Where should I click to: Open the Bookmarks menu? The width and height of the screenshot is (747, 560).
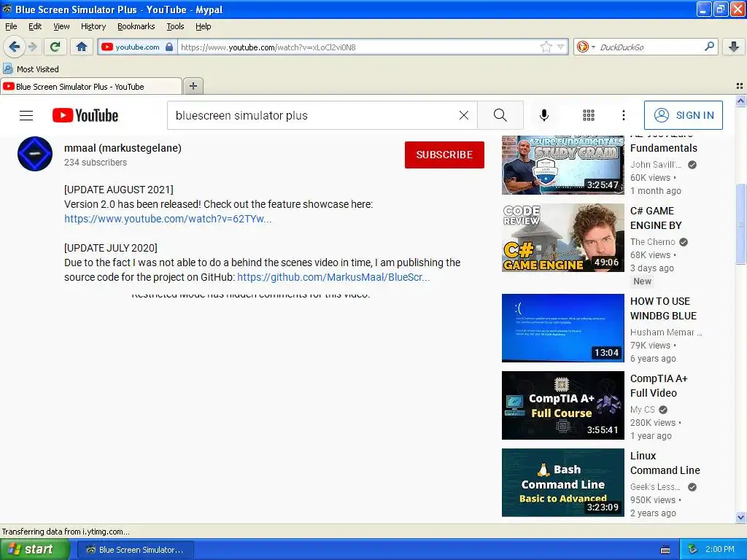click(x=136, y=27)
